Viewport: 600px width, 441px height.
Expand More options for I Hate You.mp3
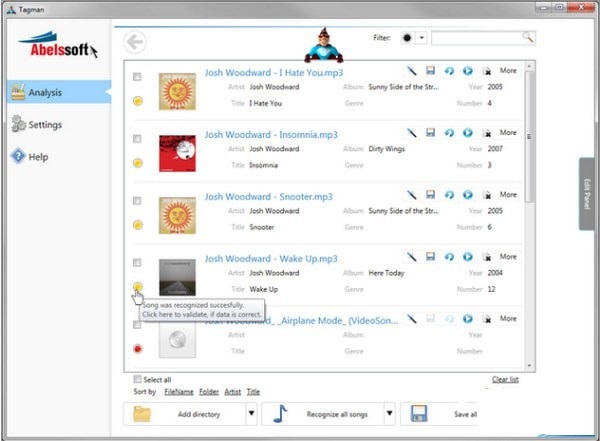point(508,70)
